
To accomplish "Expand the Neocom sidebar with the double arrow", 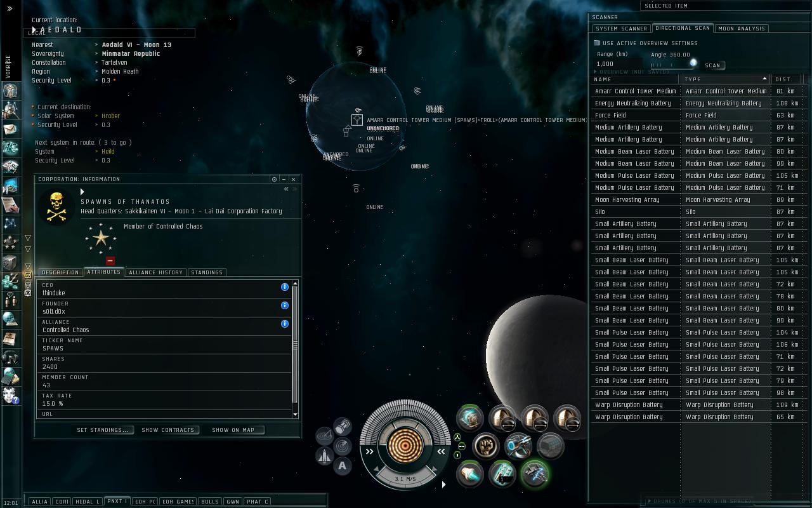I will (10, 8).
